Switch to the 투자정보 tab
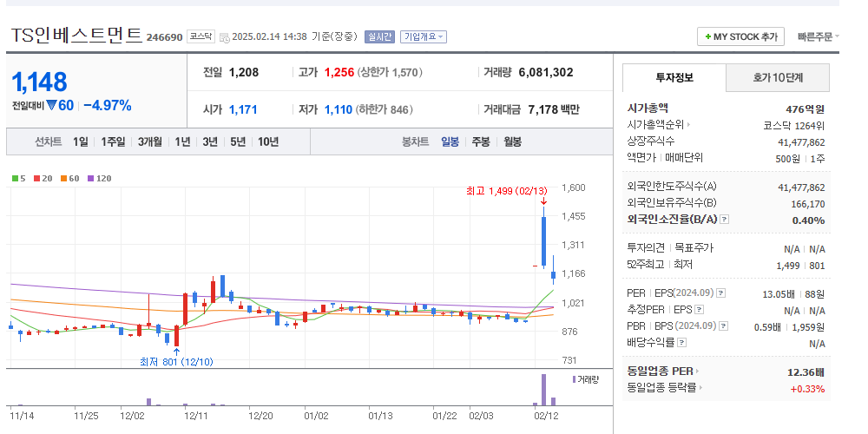Image resolution: width=868 pixels, height=434 pixels. point(674,77)
